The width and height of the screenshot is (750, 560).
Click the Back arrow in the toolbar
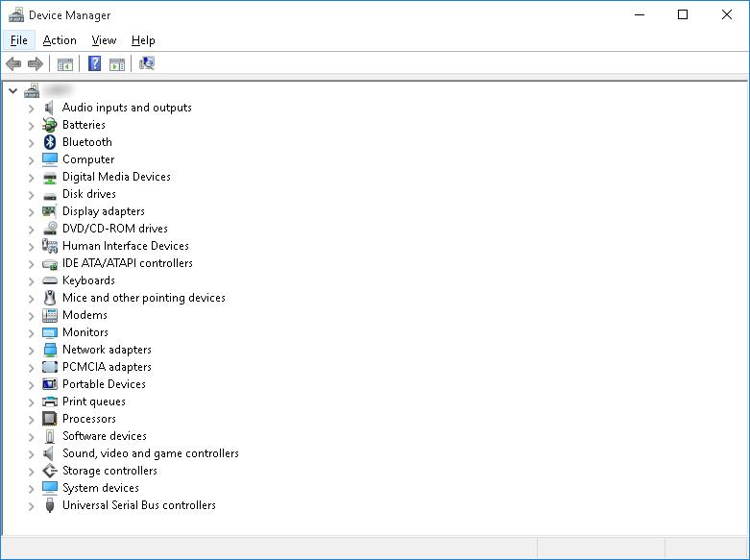point(13,64)
